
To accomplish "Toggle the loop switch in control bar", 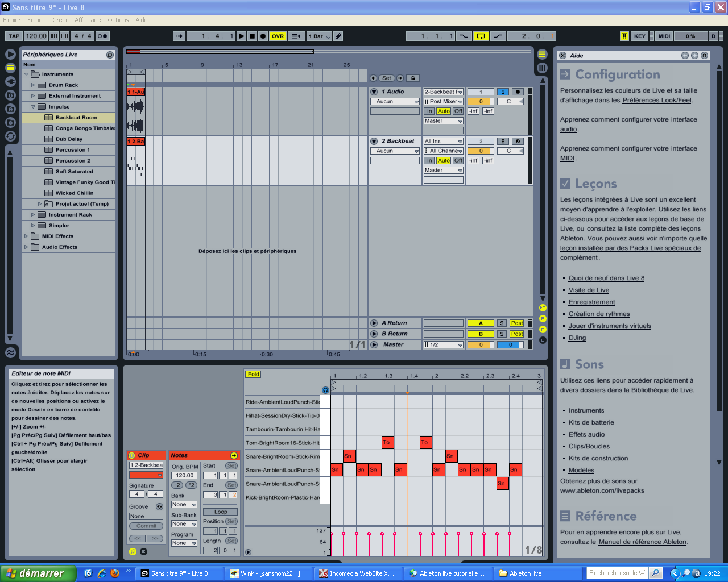I will coord(481,36).
